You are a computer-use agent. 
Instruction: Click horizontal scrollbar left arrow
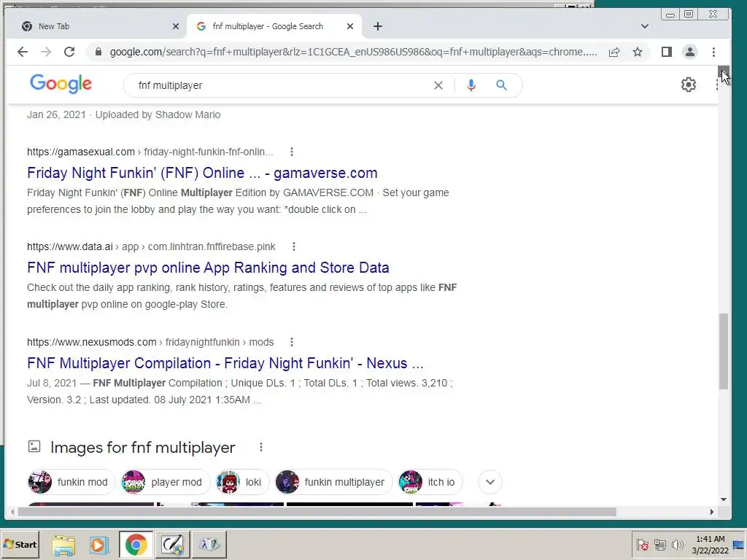click(12, 512)
